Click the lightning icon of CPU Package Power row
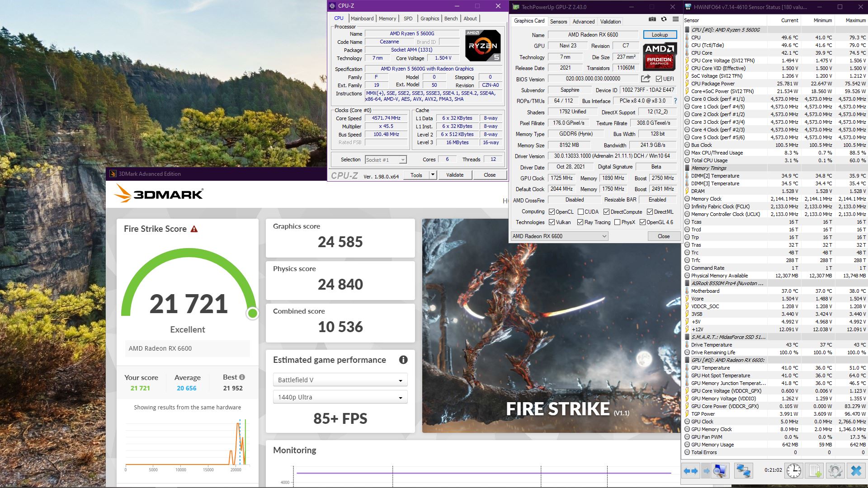Image resolution: width=868 pixels, height=488 pixels. click(x=687, y=84)
